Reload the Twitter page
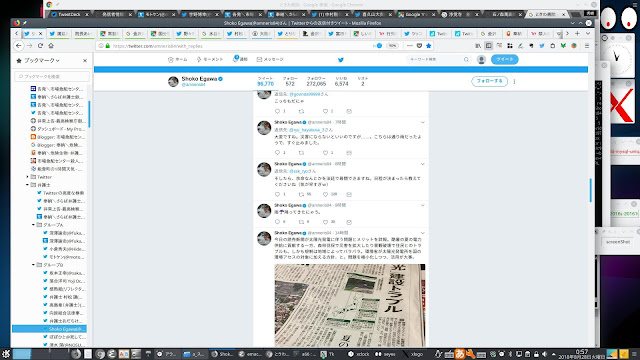The width and height of the screenshot is (640, 360). tap(40, 46)
